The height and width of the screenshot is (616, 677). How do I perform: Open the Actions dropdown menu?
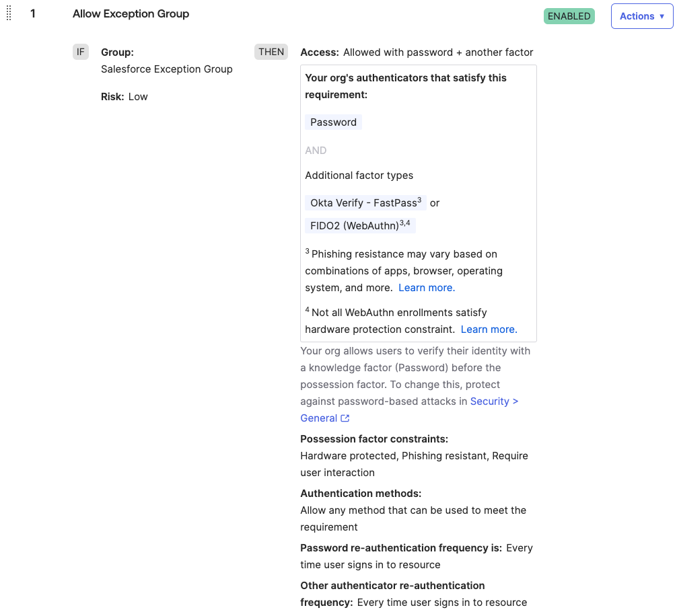pos(641,16)
